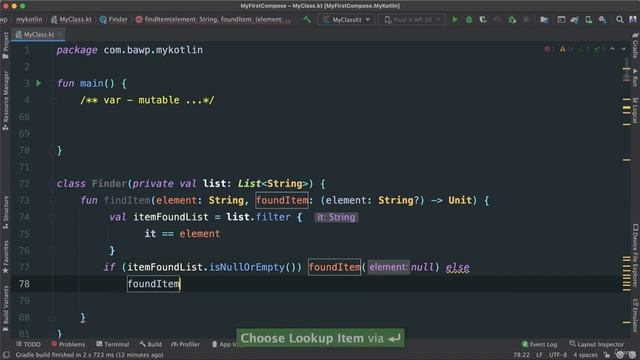Open the Structure side panel

coord(5,213)
